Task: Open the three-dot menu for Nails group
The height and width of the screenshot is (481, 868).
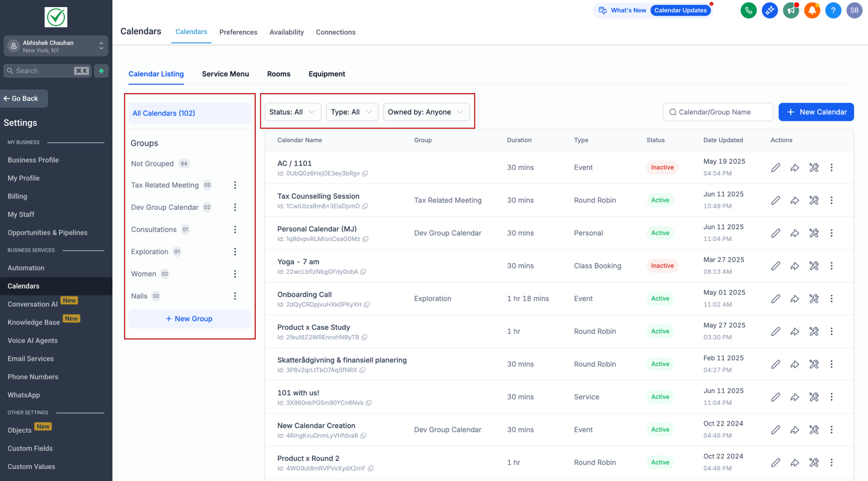Action: pos(235,296)
